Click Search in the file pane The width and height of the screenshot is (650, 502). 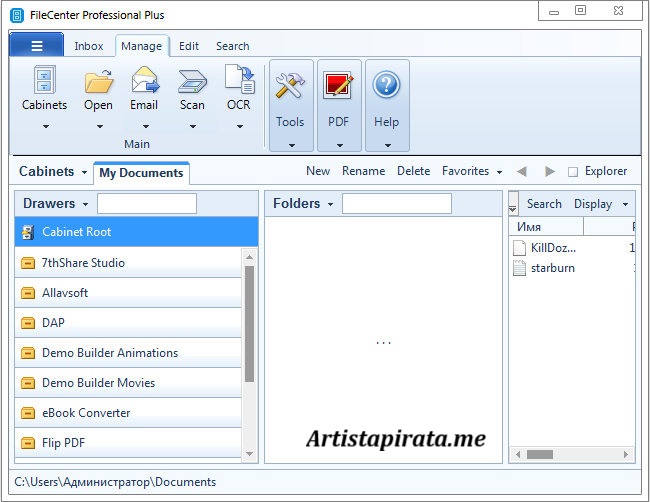[544, 204]
